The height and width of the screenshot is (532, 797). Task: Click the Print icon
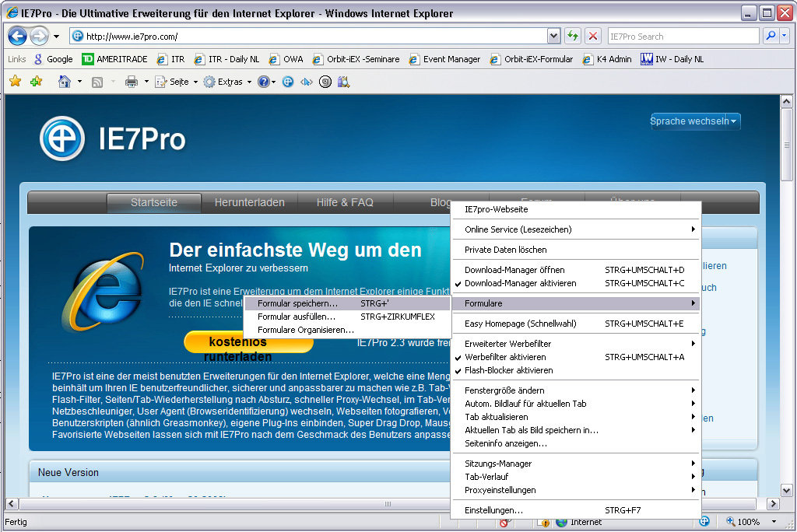131,82
